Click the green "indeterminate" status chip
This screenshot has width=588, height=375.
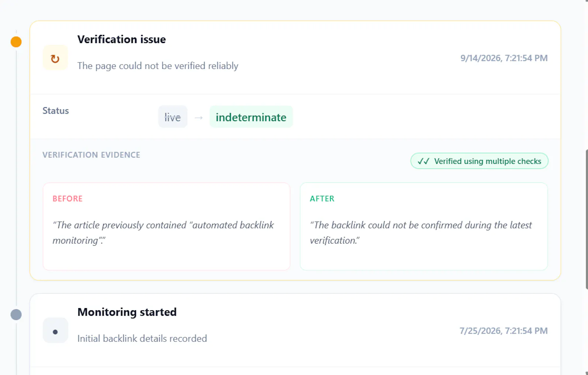(x=251, y=117)
